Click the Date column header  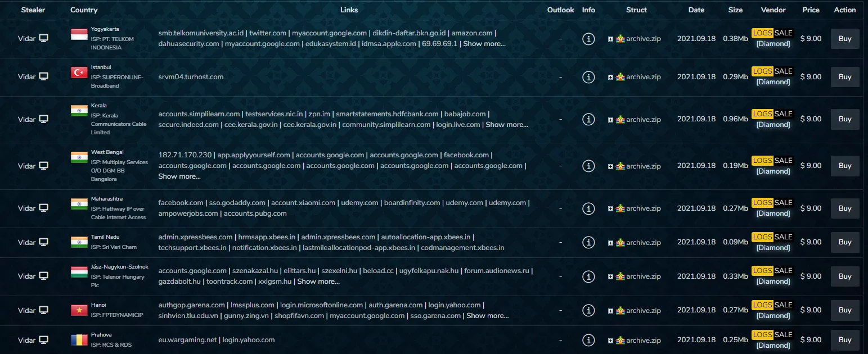tap(696, 10)
